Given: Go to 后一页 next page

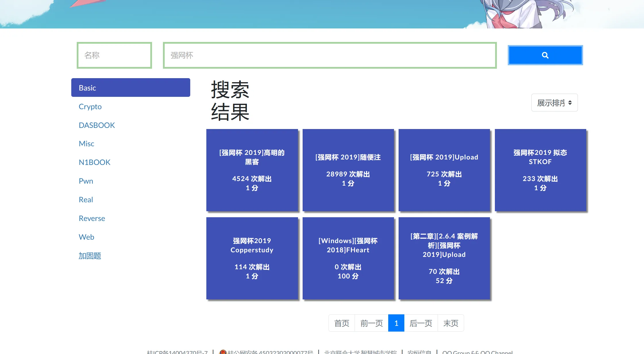Looking at the screenshot, I should (x=421, y=323).
